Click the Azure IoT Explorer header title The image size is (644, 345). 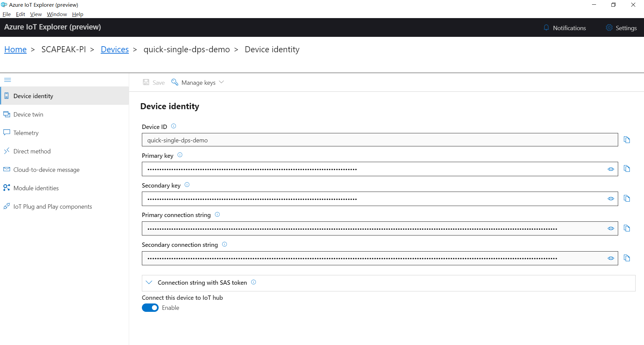(x=53, y=27)
